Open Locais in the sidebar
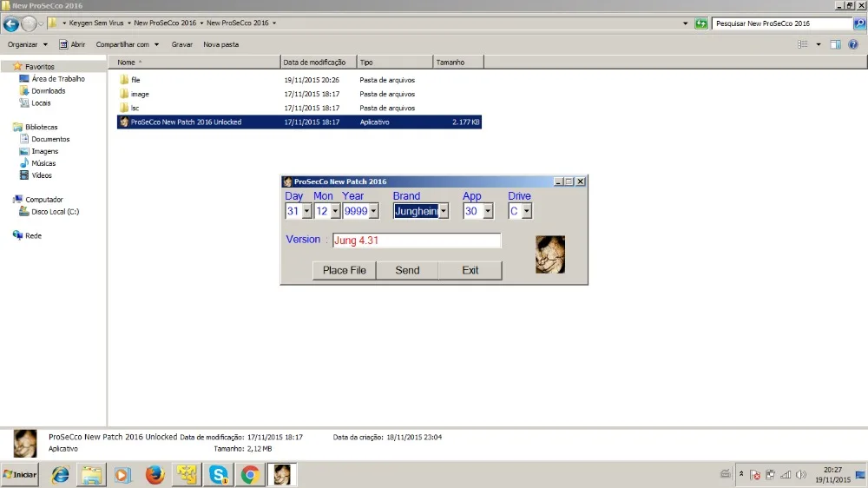 [x=41, y=103]
